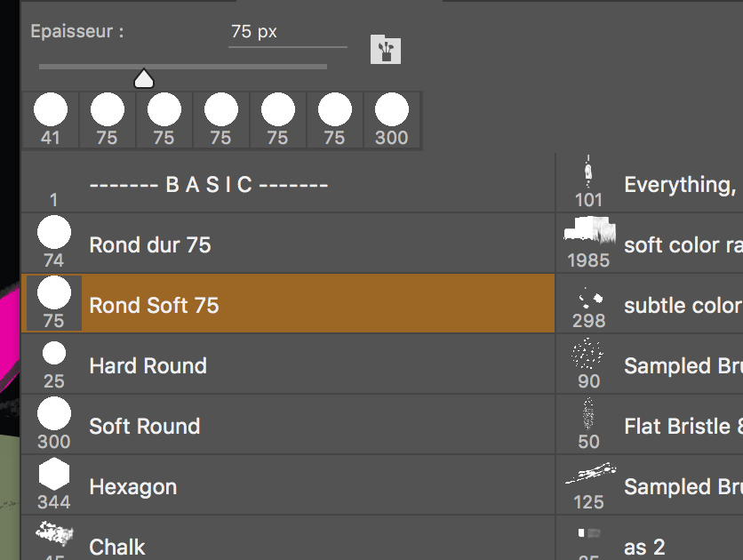Viewport: 743px width, 560px height.
Task: Click the brush presets icon beside size field
Action: (386, 50)
